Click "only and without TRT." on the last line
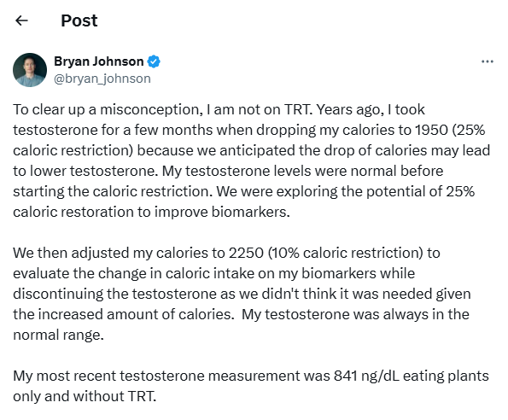This screenshot has height=420, width=508. pyautogui.click(x=85, y=397)
